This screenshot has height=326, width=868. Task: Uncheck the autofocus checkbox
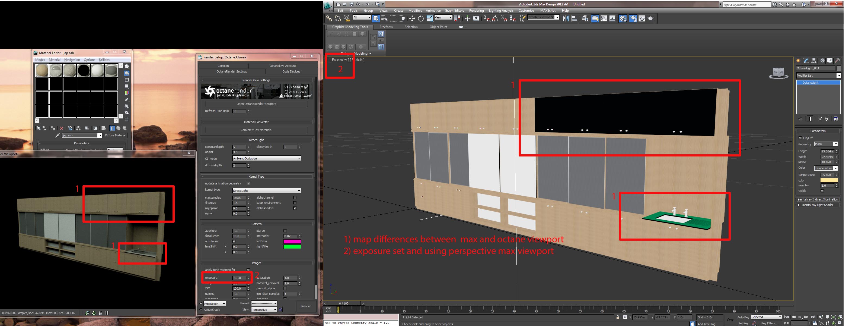point(234,241)
